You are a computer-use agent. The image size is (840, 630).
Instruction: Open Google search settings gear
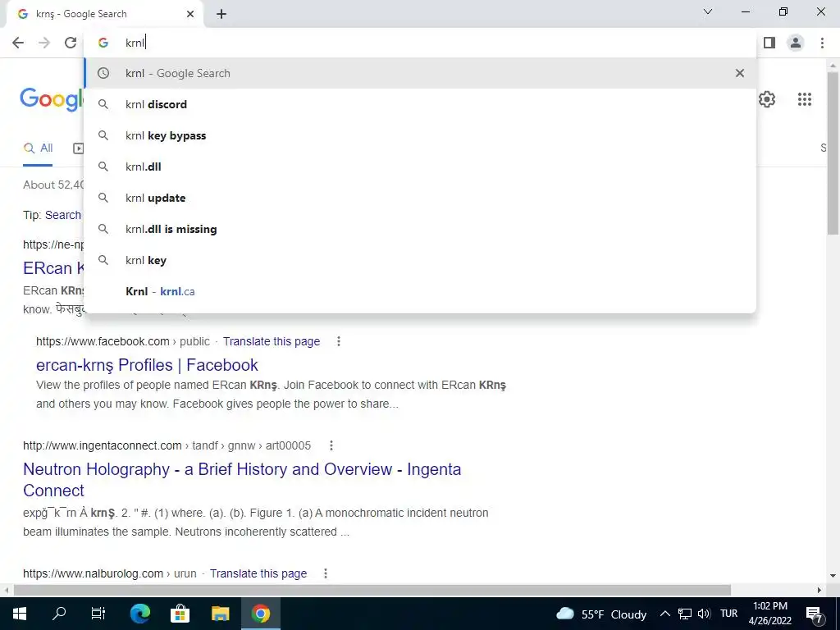(767, 99)
